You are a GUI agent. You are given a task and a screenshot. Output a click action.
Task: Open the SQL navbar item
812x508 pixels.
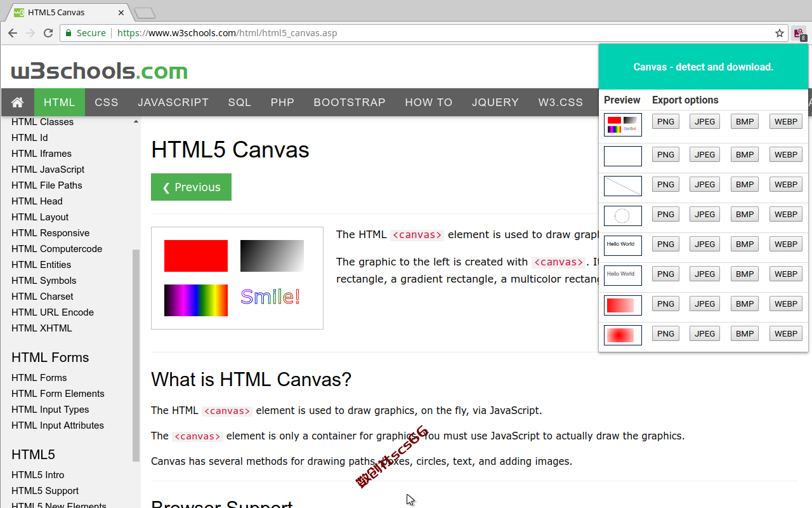240,102
